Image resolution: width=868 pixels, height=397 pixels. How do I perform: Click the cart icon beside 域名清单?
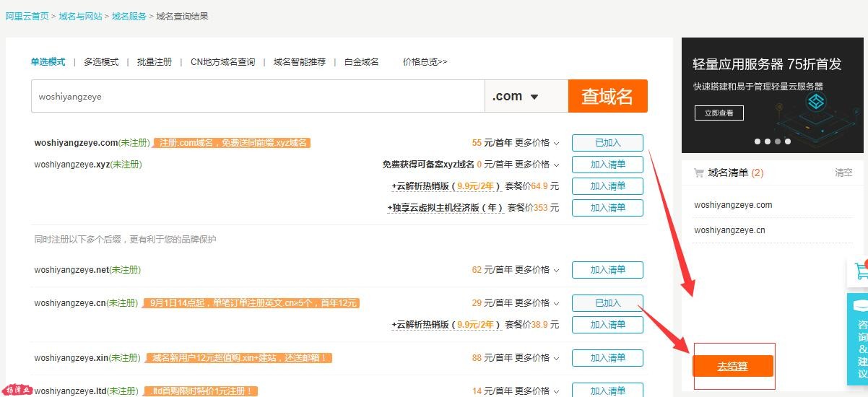click(x=698, y=173)
